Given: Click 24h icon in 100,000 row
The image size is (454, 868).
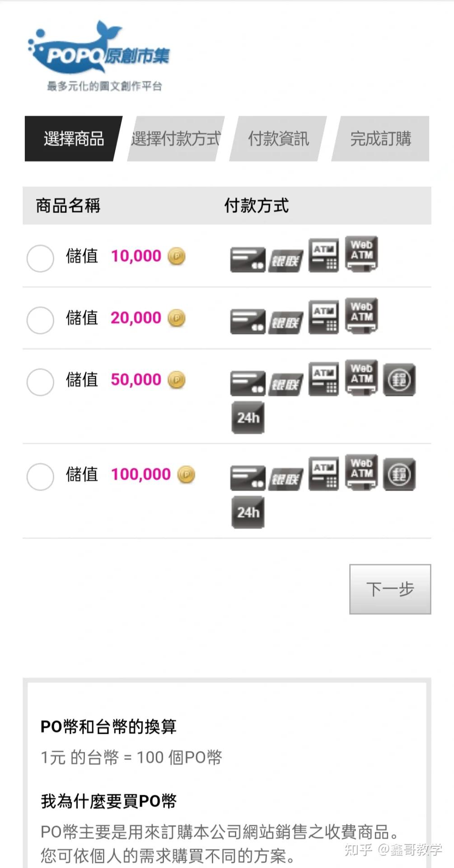Looking at the screenshot, I should pos(248,512).
